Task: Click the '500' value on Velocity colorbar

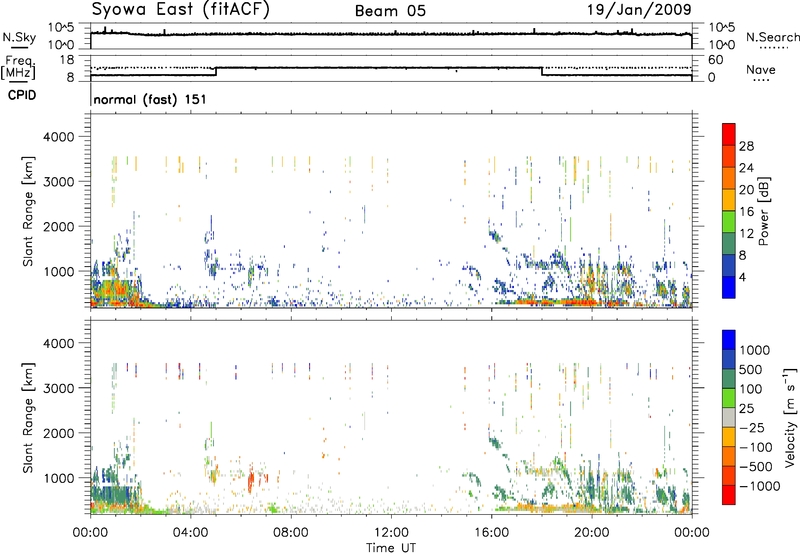Action: 751,370
